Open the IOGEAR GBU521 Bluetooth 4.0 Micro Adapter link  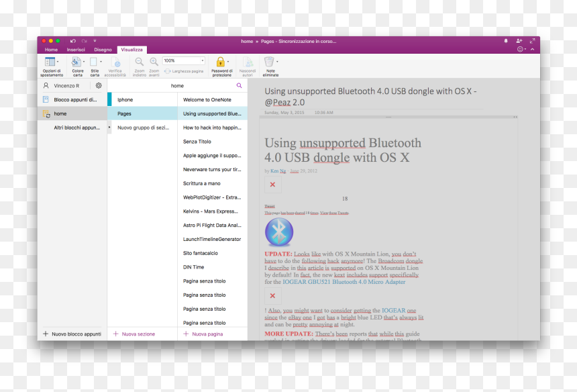[344, 281]
